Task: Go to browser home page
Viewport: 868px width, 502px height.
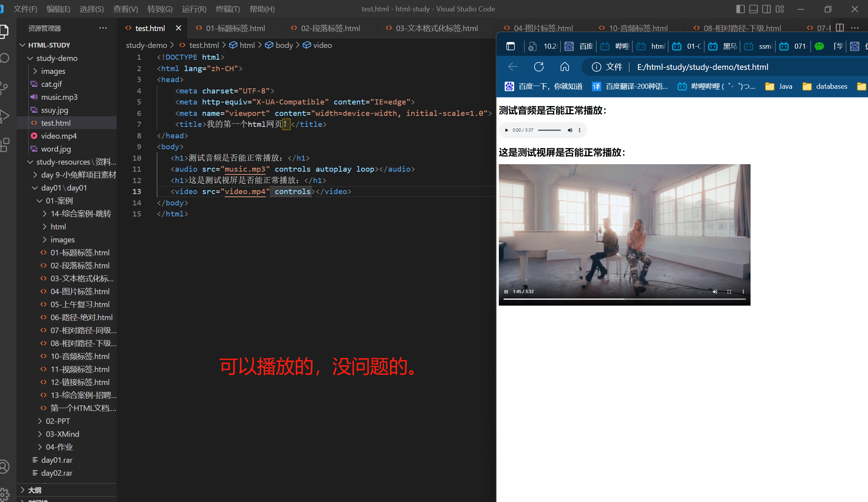Action: (564, 67)
